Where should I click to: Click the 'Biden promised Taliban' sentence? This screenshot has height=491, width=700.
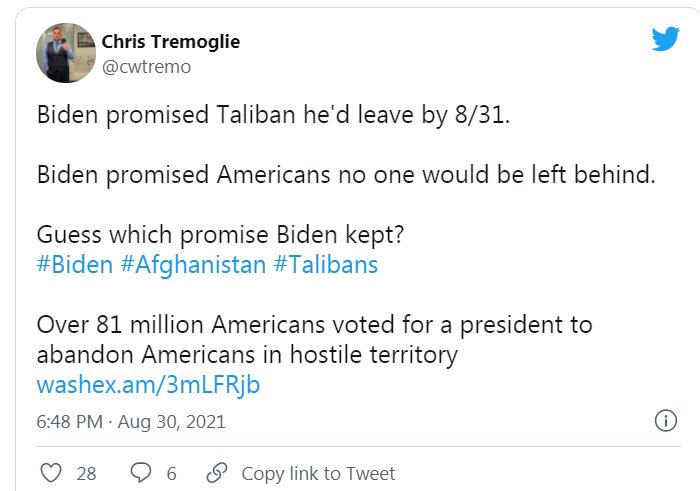tap(273, 114)
